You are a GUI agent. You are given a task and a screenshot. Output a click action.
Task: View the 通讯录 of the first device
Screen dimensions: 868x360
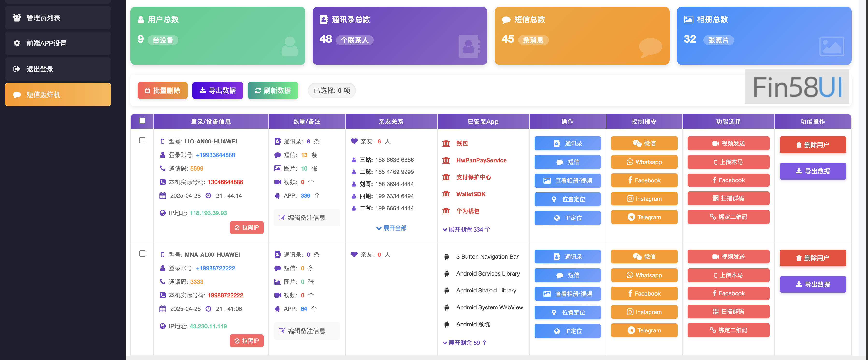[x=567, y=143]
